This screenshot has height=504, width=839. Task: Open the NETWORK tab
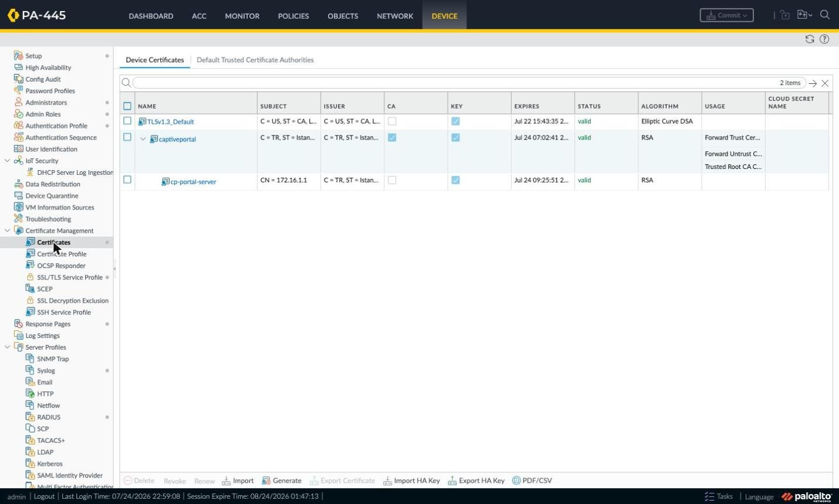[x=395, y=16]
